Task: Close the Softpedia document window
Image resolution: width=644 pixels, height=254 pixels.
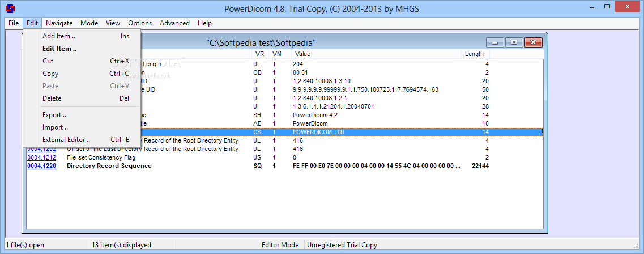Action: click(533, 42)
